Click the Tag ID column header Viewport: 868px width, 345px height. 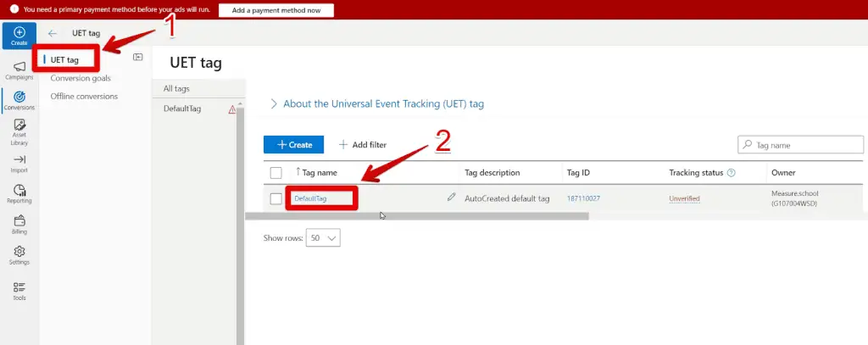(x=578, y=173)
